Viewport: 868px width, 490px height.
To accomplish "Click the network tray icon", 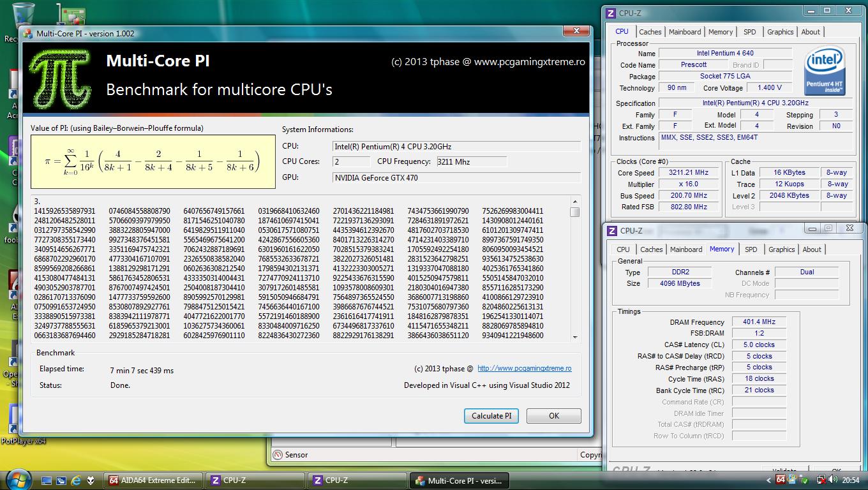I will (x=821, y=480).
